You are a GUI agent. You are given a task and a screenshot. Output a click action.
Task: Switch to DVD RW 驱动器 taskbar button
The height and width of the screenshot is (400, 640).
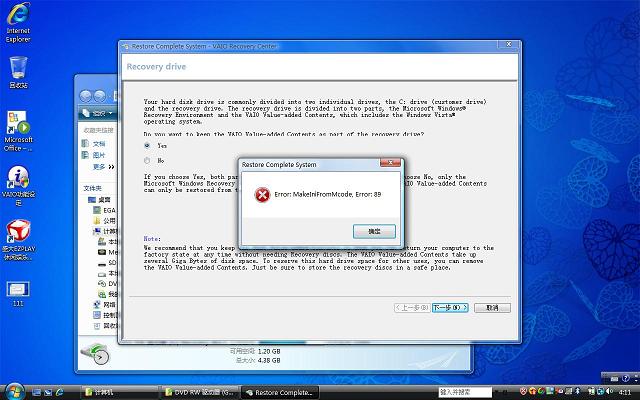(x=199, y=392)
